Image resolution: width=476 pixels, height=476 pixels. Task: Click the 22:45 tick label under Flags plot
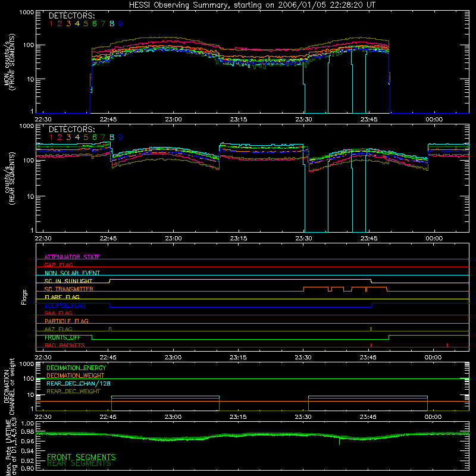tap(108, 358)
